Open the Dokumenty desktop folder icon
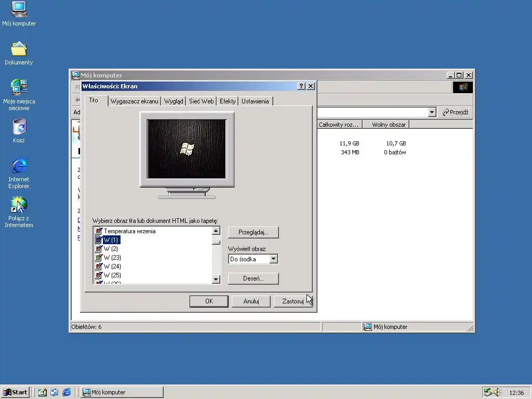Viewport: 532px width, 399px height. click(x=19, y=53)
